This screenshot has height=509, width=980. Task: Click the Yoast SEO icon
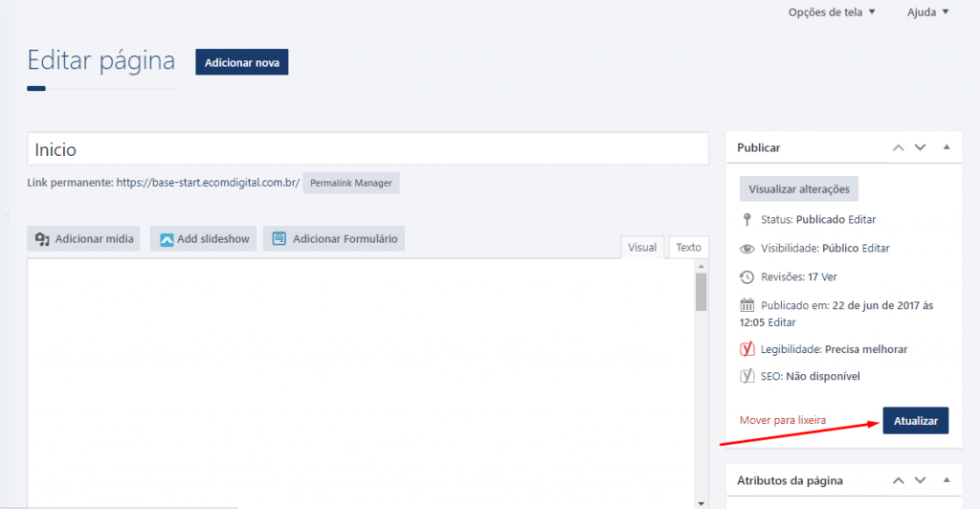[746, 376]
